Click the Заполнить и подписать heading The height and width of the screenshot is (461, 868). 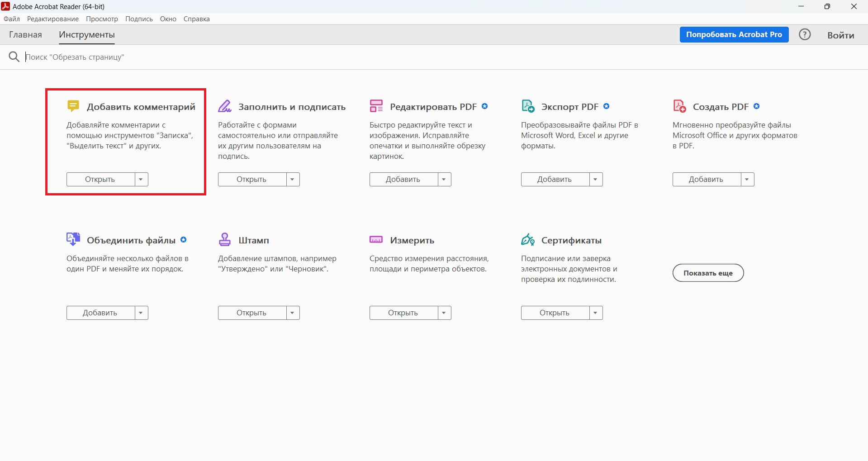(292, 107)
